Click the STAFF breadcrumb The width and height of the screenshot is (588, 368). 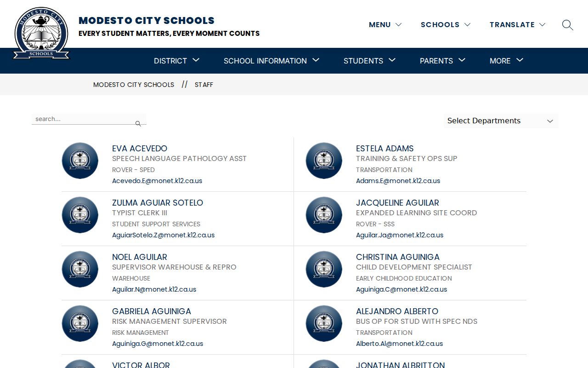[204, 85]
